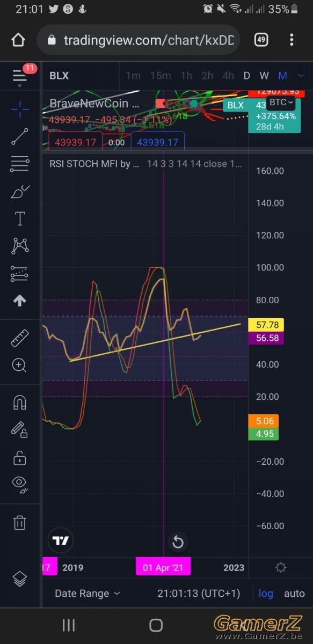Screen dimensions: 313x644
Task: Select the W weekly timeframe
Action: [x=264, y=76]
